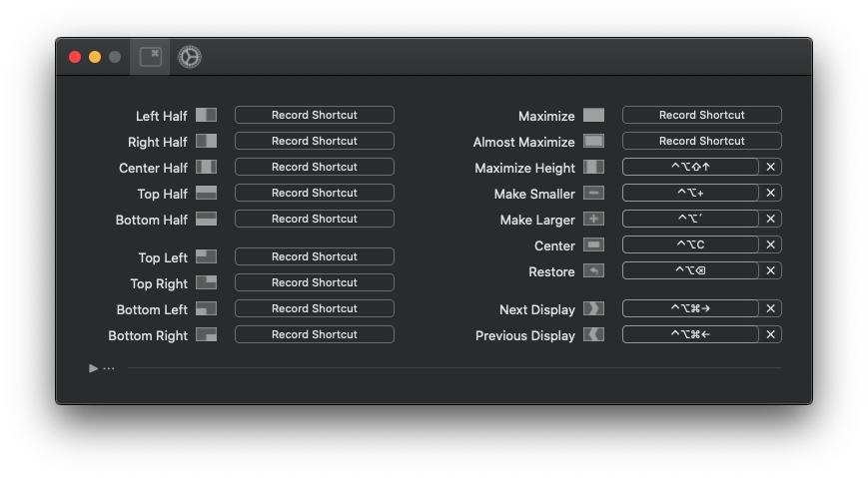Click the Bottom Right label
This screenshot has height=478, width=868.
tap(148, 336)
